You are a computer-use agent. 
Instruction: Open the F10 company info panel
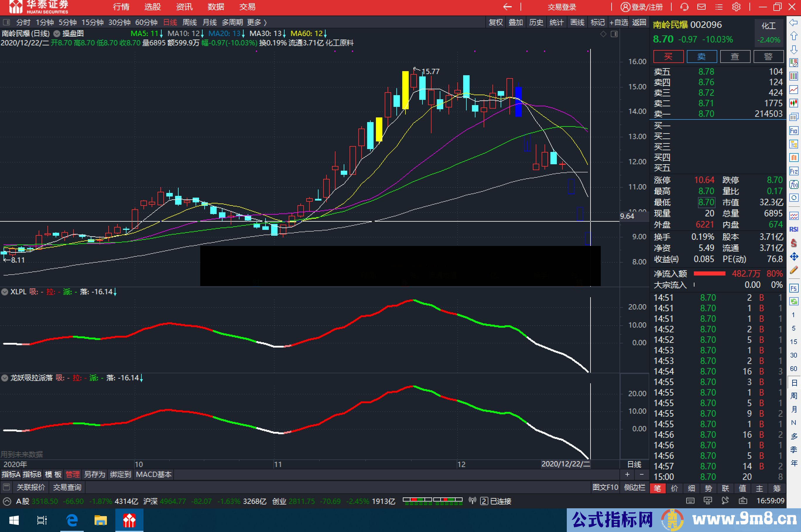coord(794,130)
